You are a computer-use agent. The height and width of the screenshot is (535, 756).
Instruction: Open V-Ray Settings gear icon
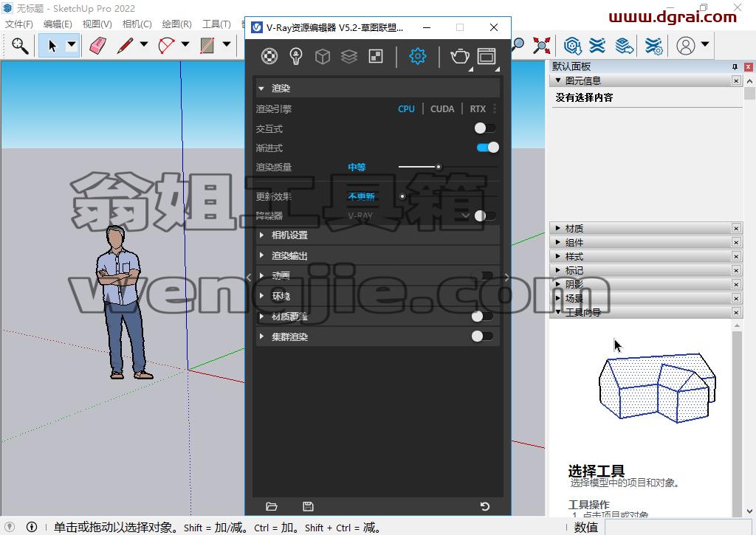click(x=418, y=56)
